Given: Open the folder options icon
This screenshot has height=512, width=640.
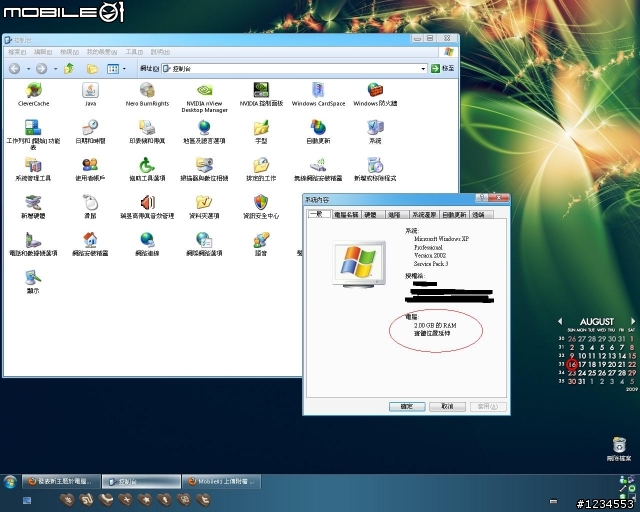Looking at the screenshot, I should (204, 207).
